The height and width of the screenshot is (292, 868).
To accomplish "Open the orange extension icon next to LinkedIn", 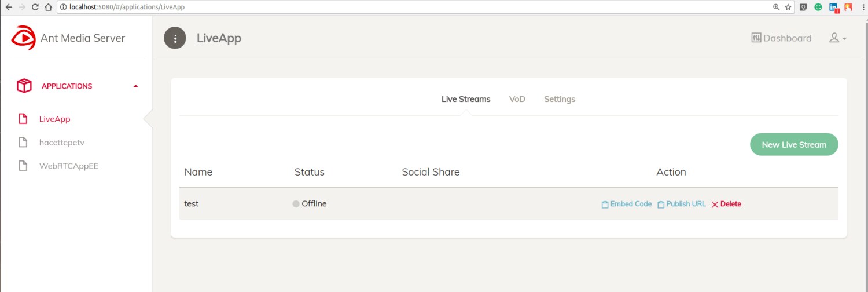I will click(848, 8).
